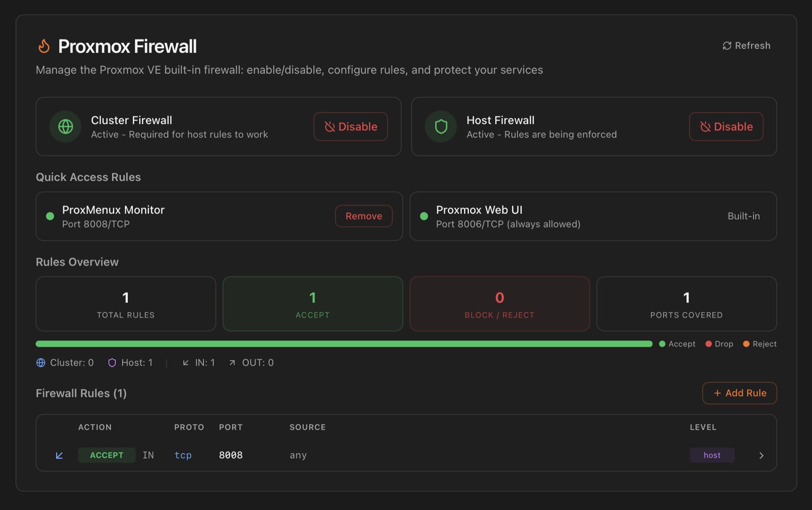Open the Accept stat card
812x510 pixels.
pos(313,304)
